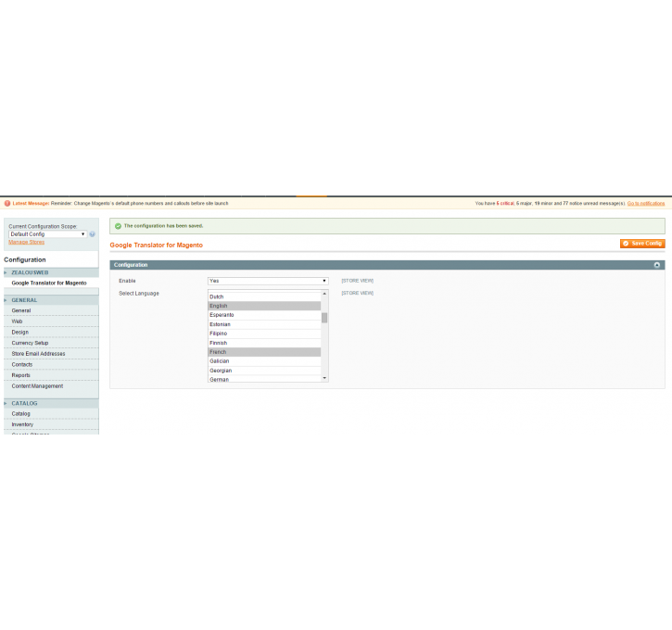Select English in the language list
672x630 pixels.
[x=264, y=306]
